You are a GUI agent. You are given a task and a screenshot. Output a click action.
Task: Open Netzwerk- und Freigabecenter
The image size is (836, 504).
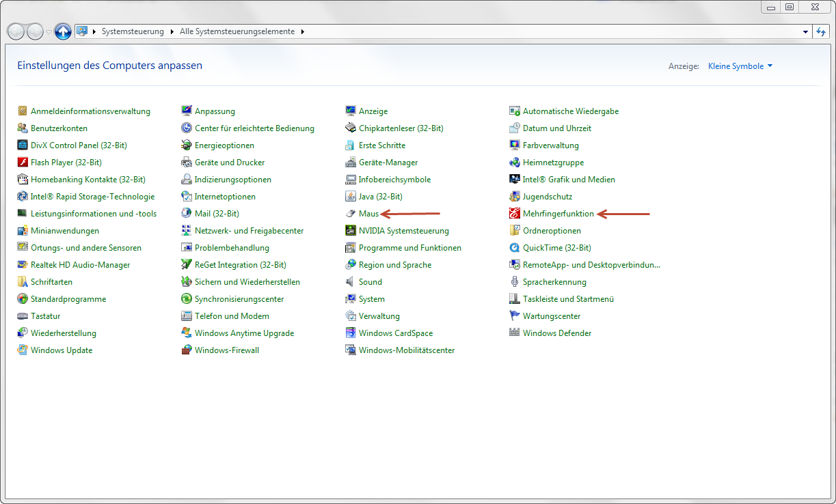pyautogui.click(x=249, y=231)
